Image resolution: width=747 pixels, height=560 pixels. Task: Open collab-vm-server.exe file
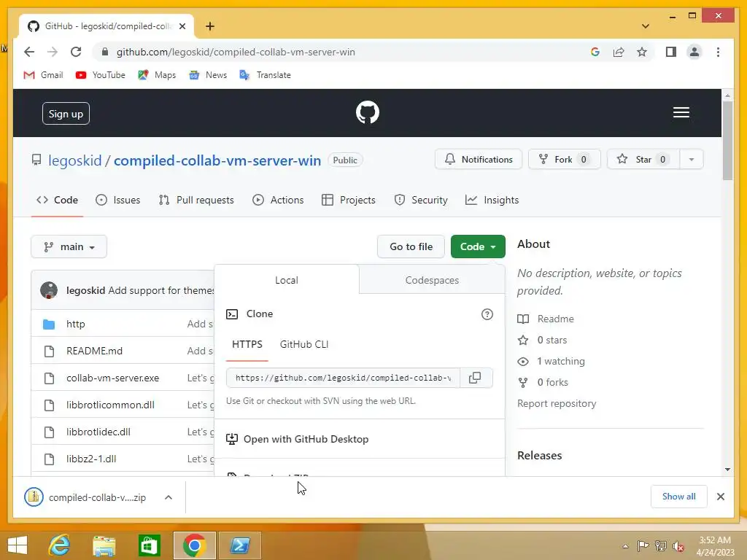tap(112, 378)
